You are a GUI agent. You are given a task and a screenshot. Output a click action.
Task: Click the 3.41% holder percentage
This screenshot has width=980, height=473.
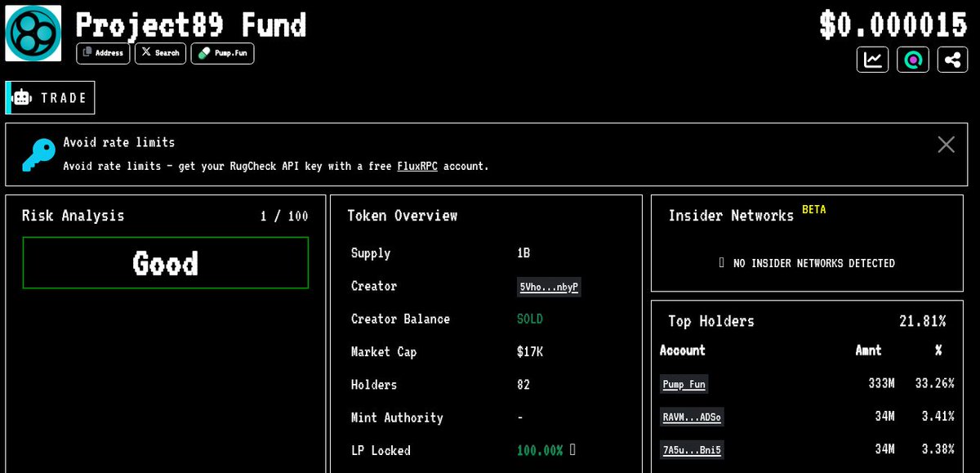937,416
